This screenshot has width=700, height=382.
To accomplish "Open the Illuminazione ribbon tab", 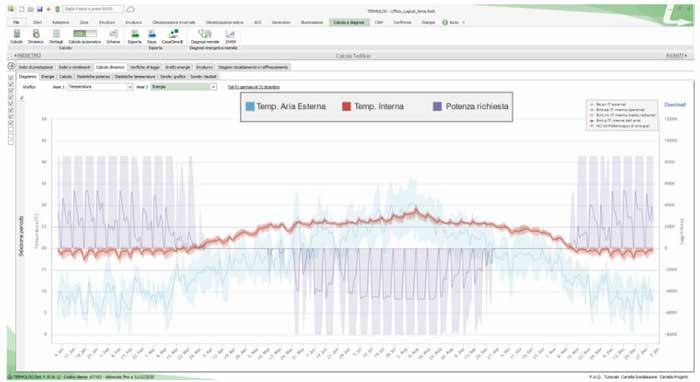I will tap(312, 22).
